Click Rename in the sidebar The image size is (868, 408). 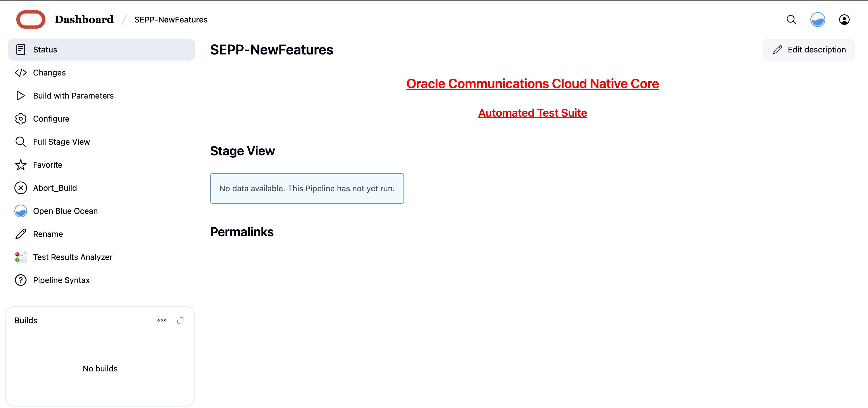48,234
